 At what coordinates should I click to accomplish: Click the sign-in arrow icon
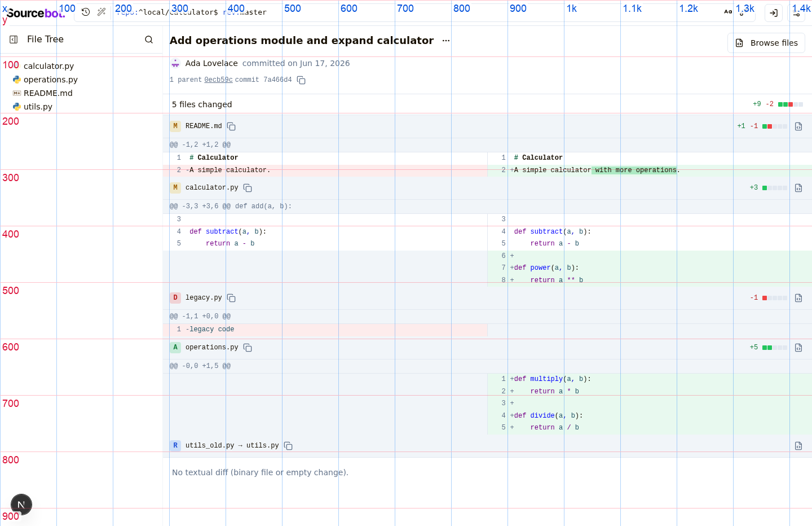coord(774,12)
